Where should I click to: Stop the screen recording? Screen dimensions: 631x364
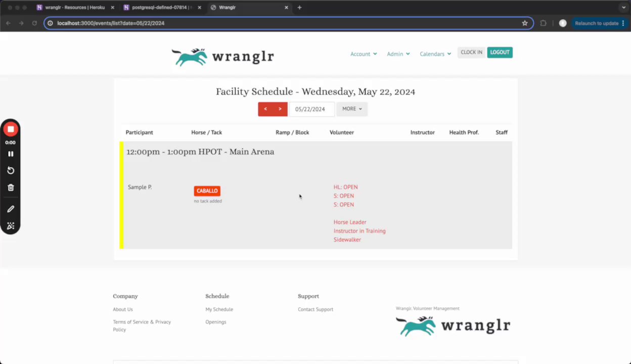(x=11, y=129)
